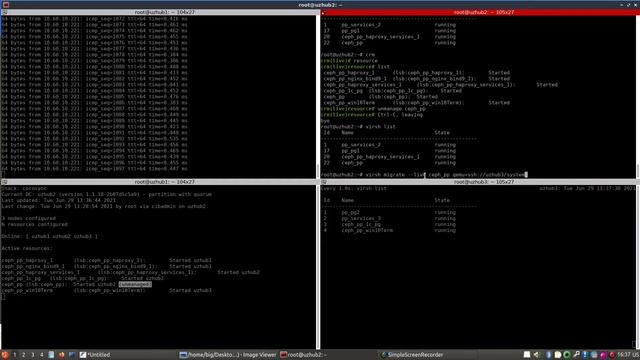Click pp_services_3 row in uzhub3 virsh list
Screen dimensions: 640x360
click(x=390, y=218)
